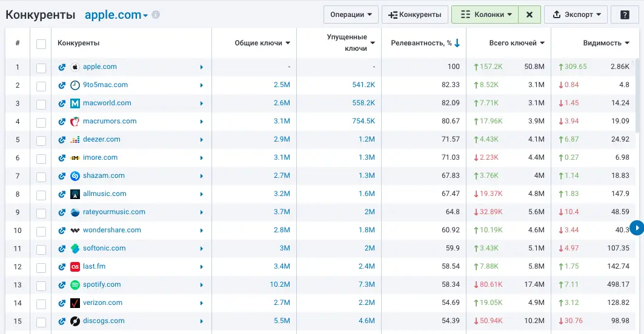The width and height of the screenshot is (644, 334).
Task: Open the Операции dropdown
Action: click(x=351, y=15)
